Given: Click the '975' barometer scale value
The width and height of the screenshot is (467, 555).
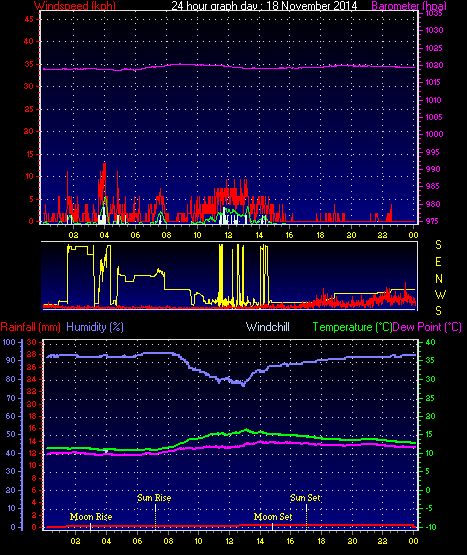Looking at the screenshot, I should coord(432,221).
